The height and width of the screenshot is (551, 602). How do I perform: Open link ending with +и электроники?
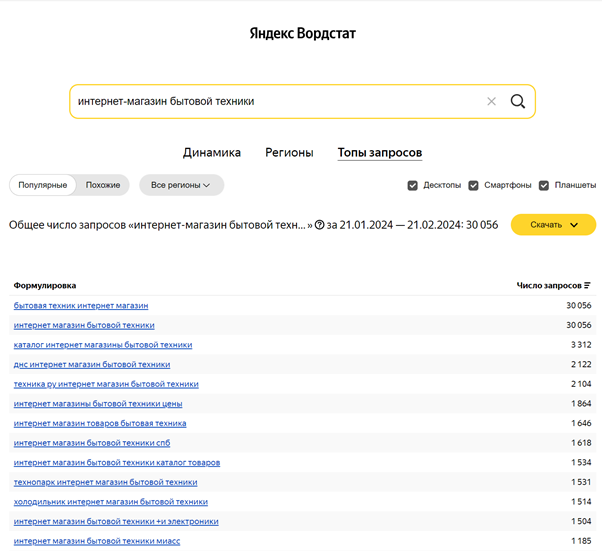pyautogui.click(x=116, y=521)
